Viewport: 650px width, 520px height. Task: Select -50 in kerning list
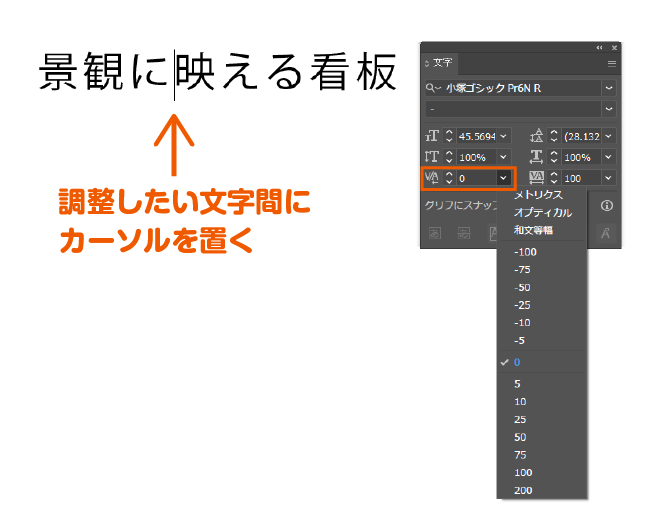(542, 288)
